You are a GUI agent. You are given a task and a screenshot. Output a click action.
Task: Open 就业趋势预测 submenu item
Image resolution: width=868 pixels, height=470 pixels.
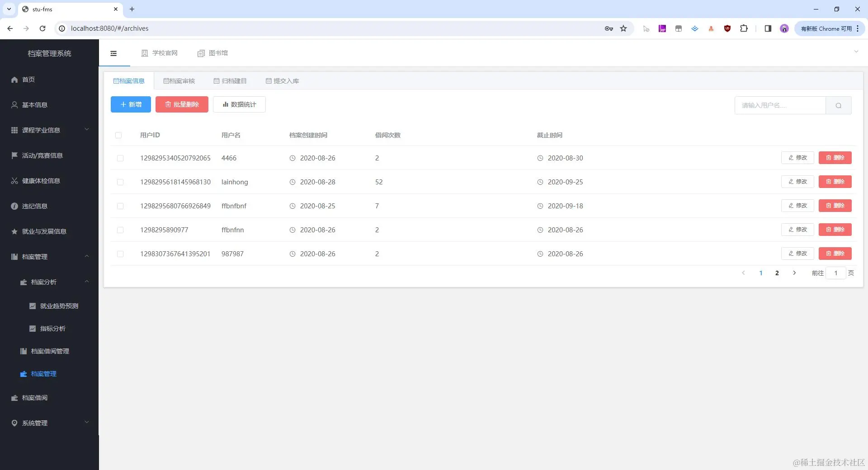49,306
